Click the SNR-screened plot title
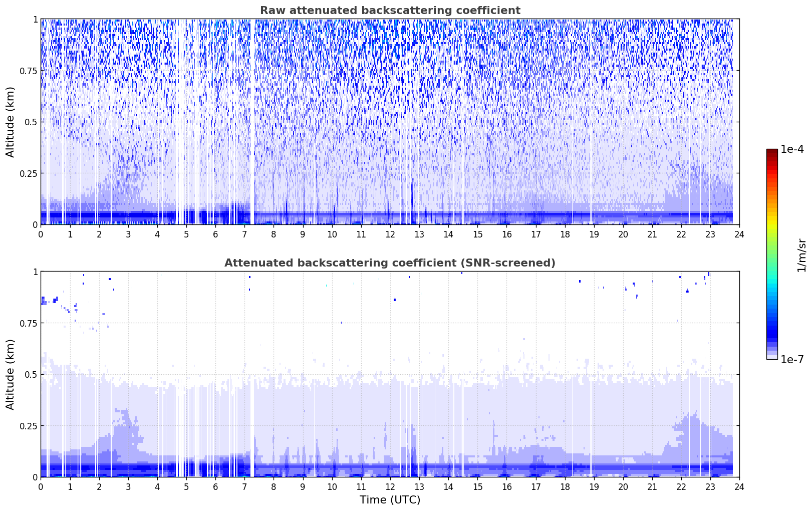Viewport: 812px width, 511px height. tap(390, 263)
